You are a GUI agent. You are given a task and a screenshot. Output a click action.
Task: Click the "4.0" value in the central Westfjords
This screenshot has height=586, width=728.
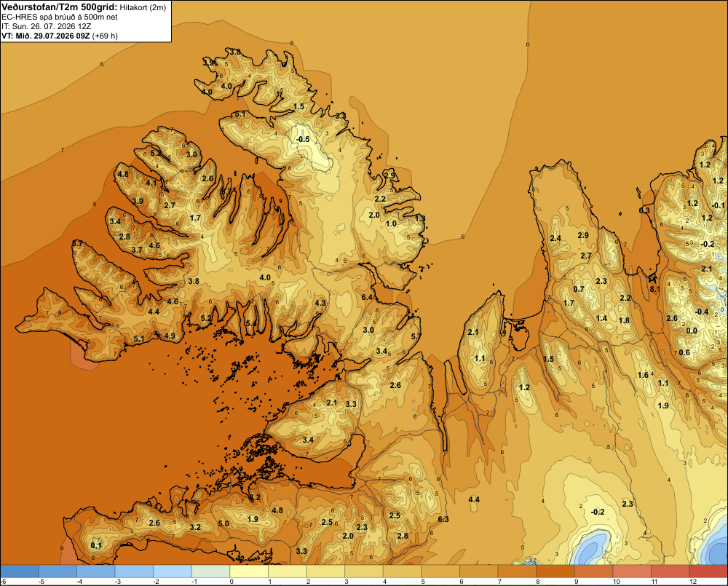(x=265, y=277)
